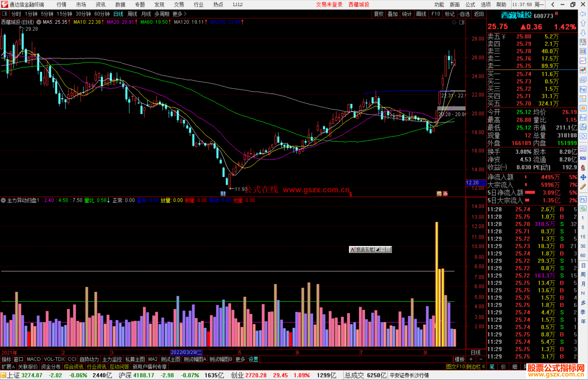The width and height of the screenshot is (588, 380).
Task: Open the 选项 menu
Action: tap(486, 4)
